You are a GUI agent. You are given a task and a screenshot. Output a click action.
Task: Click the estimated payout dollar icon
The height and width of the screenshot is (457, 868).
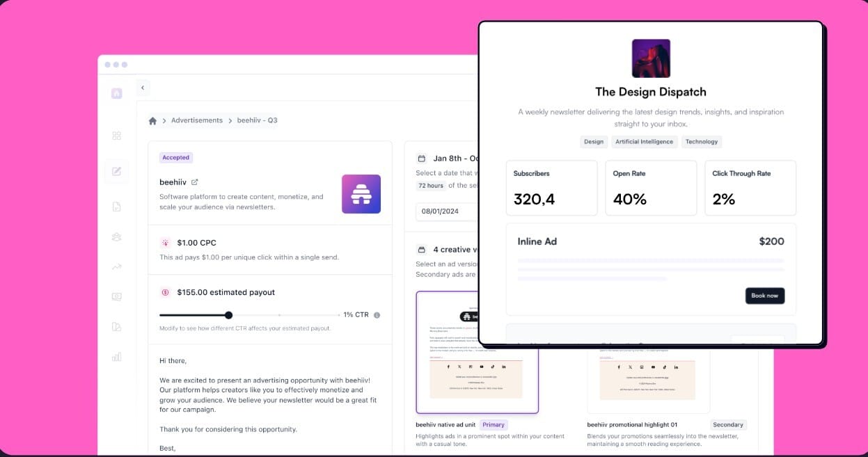(166, 293)
